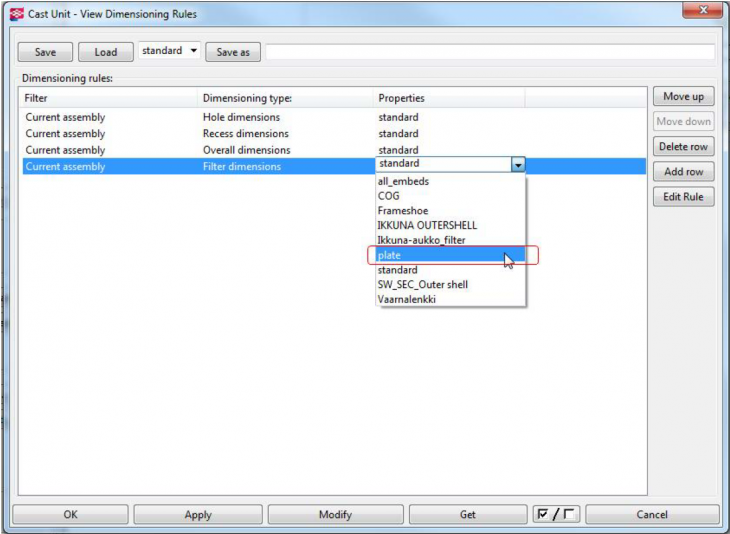Click the Cancel button
The width and height of the screenshot is (730, 534).
(x=652, y=514)
